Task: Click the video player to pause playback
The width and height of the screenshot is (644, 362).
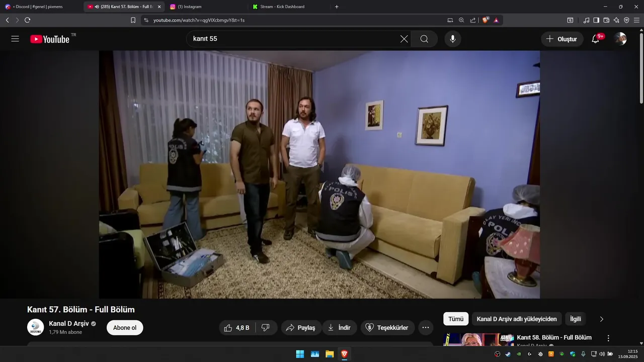Action: pos(319,174)
